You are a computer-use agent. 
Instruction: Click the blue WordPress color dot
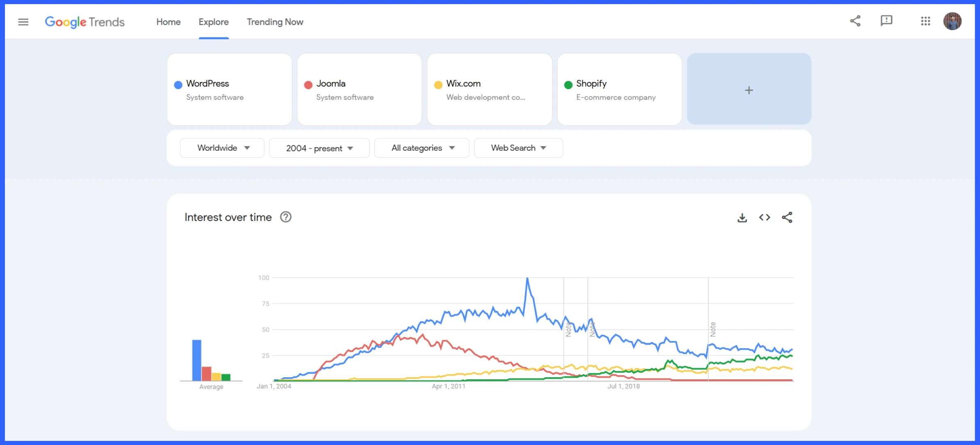click(x=178, y=85)
